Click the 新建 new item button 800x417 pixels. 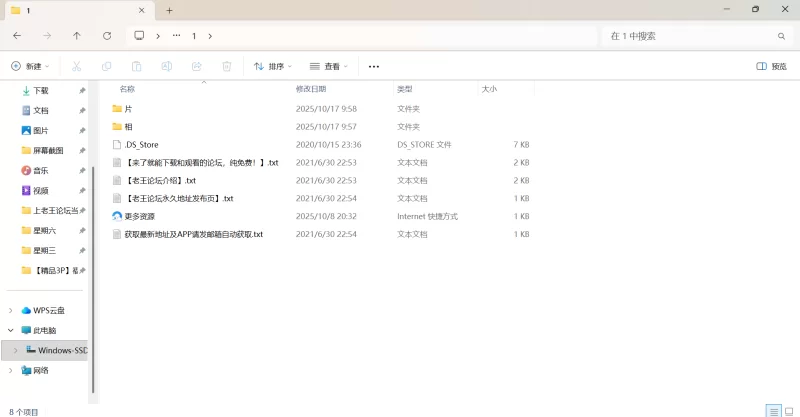pyautogui.click(x=29, y=66)
